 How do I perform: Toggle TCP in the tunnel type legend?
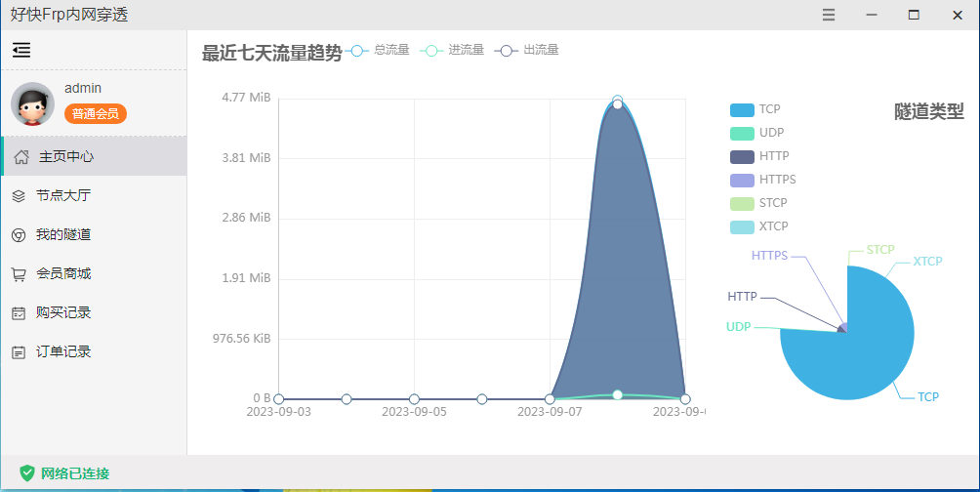(755, 109)
